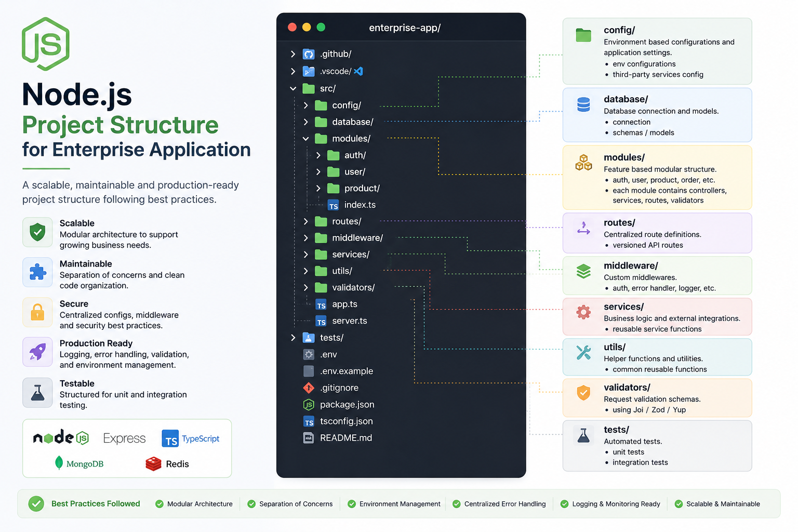Expand the .github/ folder chevron
This screenshot has height=532, width=798.
[293, 54]
